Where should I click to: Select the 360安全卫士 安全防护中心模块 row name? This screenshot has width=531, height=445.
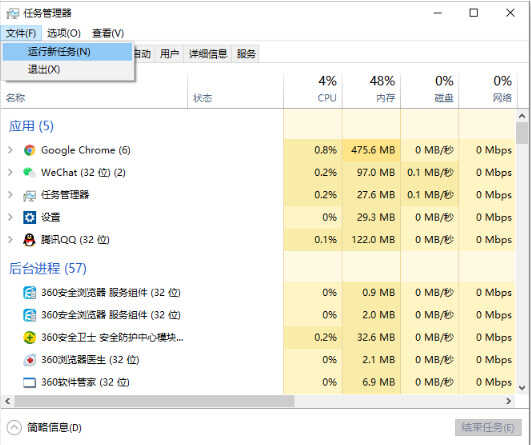tap(112, 337)
